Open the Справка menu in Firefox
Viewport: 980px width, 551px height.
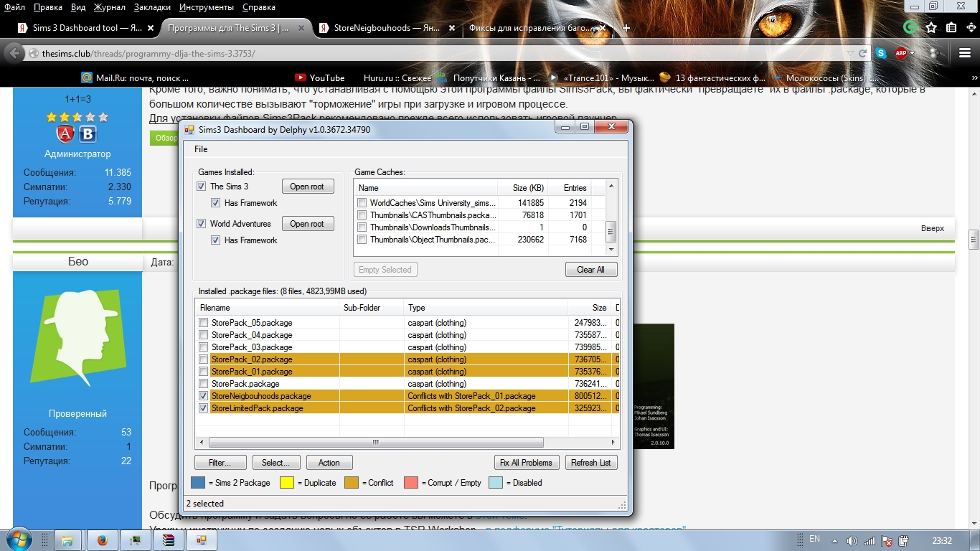tap(258, 7)
